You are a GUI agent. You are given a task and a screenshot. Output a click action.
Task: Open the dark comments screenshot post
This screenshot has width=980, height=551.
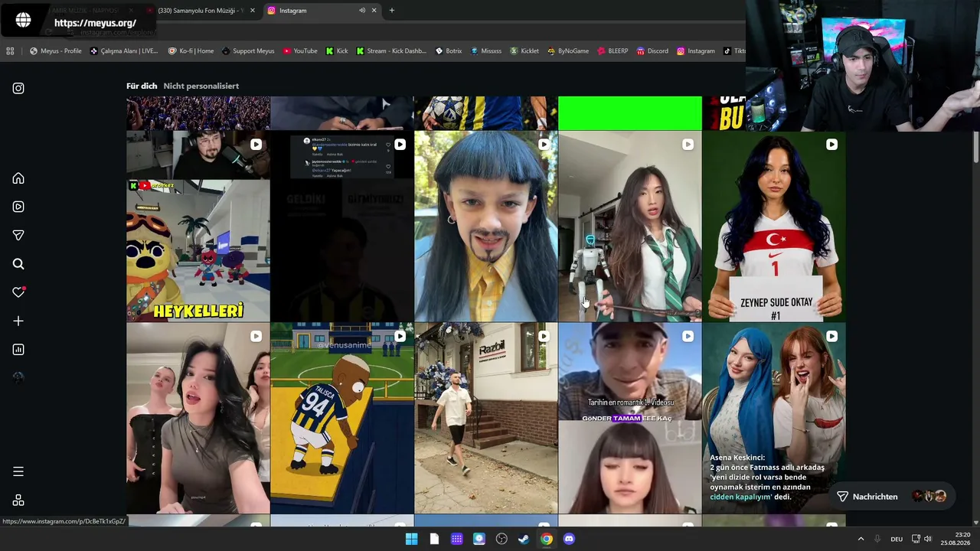(342, 227)
